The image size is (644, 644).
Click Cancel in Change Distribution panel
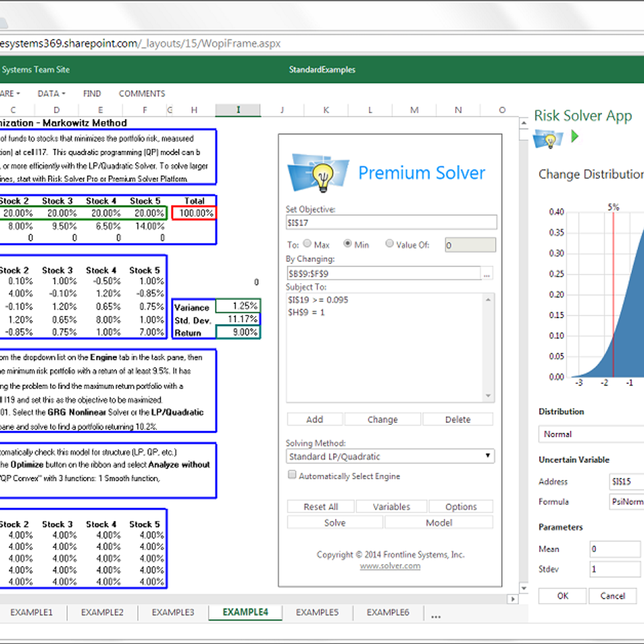point(613,596)
